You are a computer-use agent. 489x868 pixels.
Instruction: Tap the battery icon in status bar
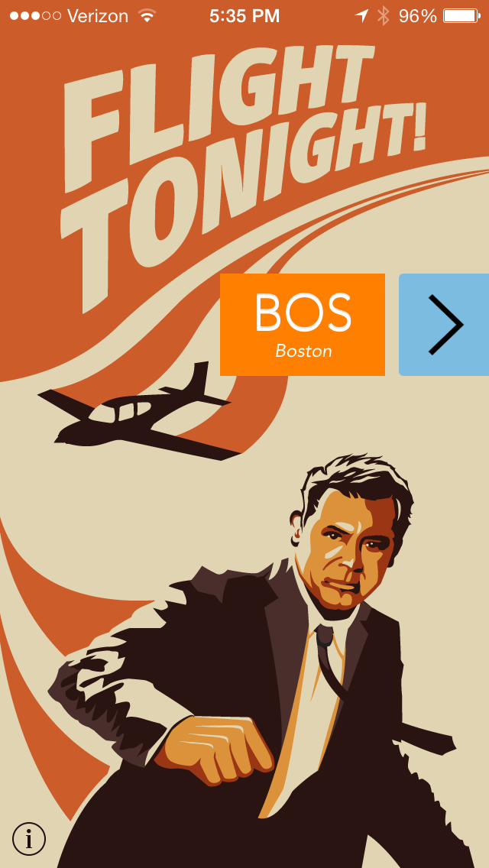[x=461, y=15]
